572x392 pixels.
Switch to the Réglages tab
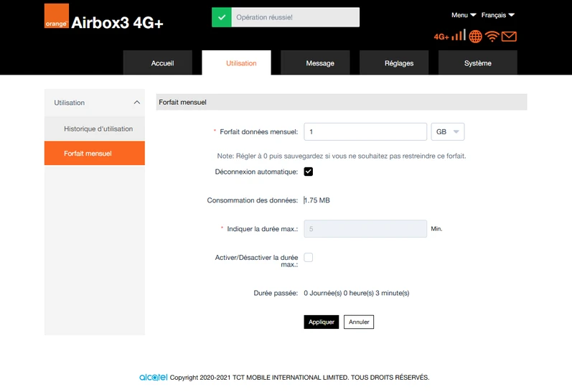(x=399, y=62)
